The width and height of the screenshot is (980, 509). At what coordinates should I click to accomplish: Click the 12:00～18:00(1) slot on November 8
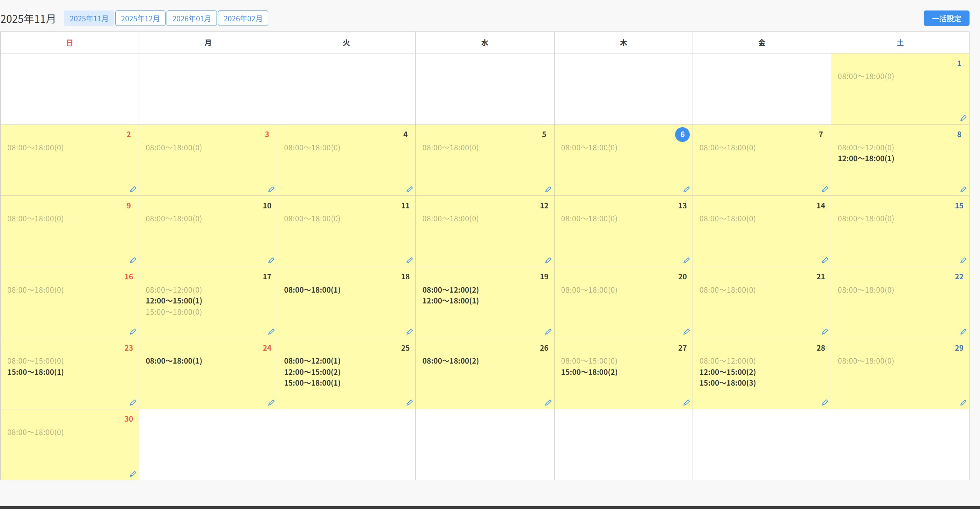[x=865, y=158]
